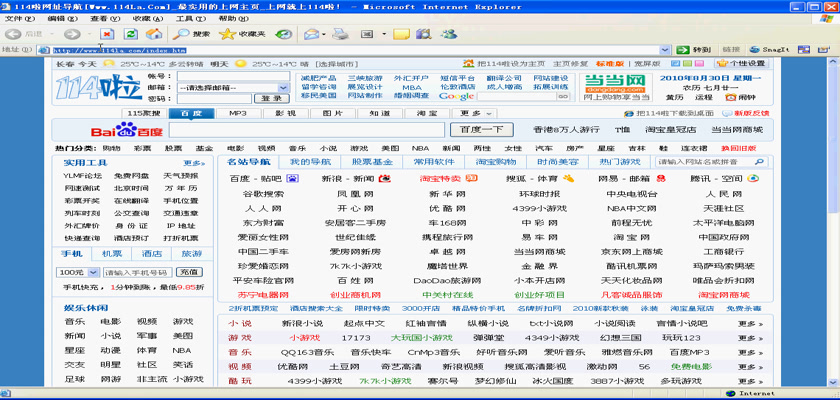Click the 百度一下 search button

(x=481, y=130)
